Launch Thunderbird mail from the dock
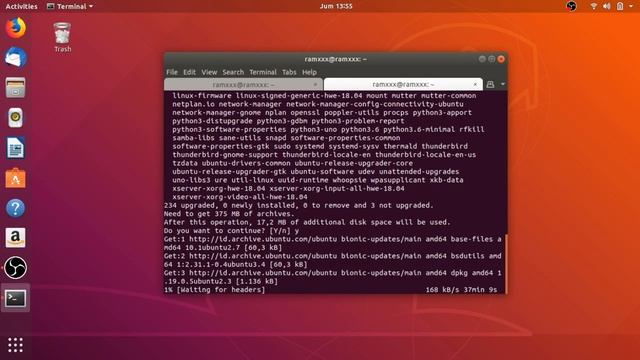 point(16,57)
